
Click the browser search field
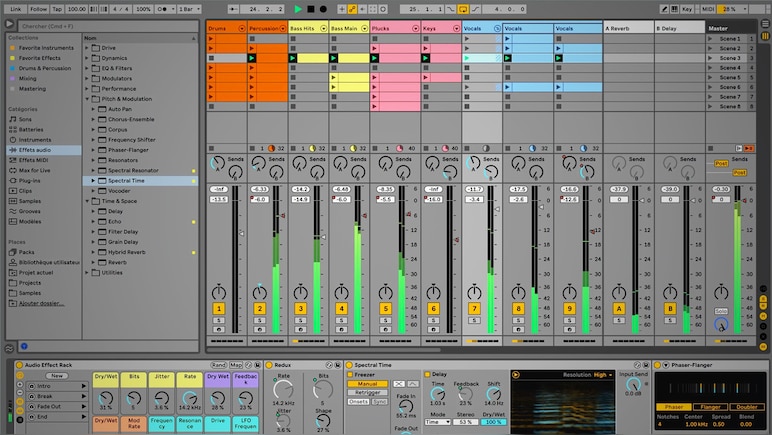(x=108, y=26)
